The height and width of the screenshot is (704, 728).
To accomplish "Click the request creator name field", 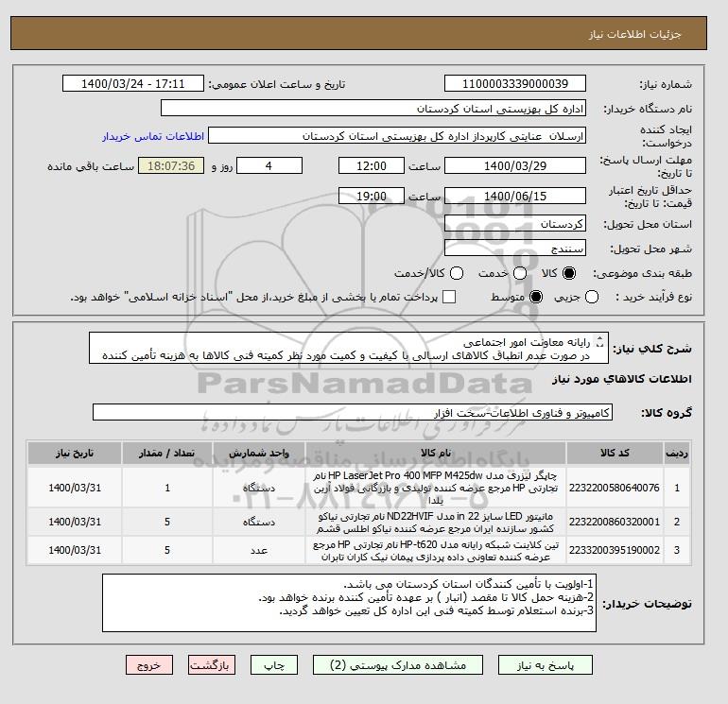I will (x=397, y=136).
